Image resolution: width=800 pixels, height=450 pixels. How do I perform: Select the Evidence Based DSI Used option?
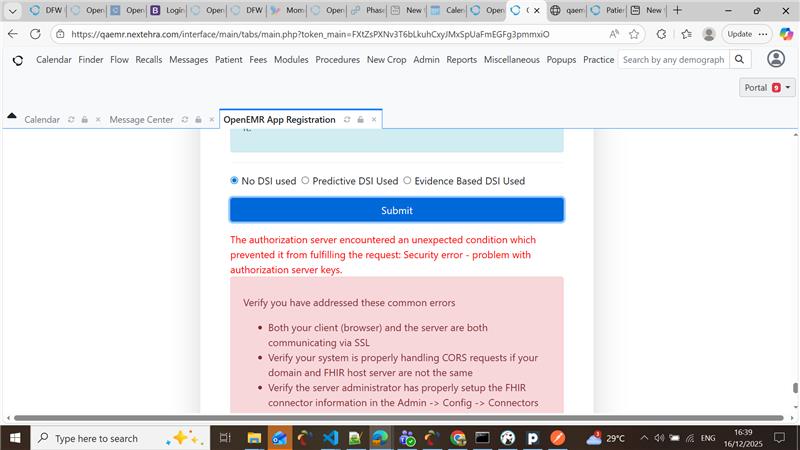point(407,181)
